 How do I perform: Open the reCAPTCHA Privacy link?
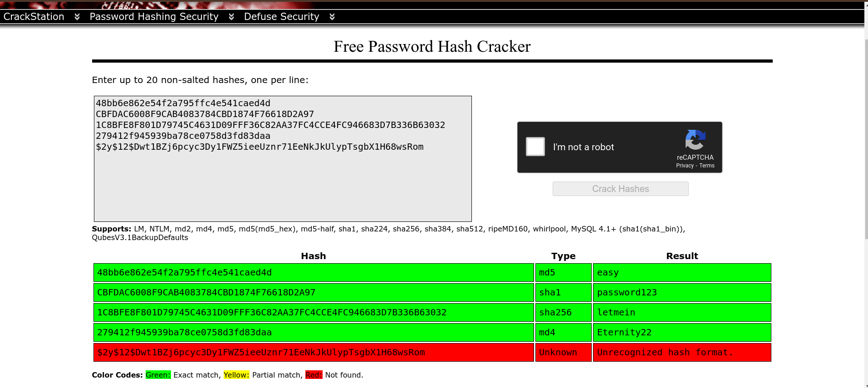click(685, 166)
